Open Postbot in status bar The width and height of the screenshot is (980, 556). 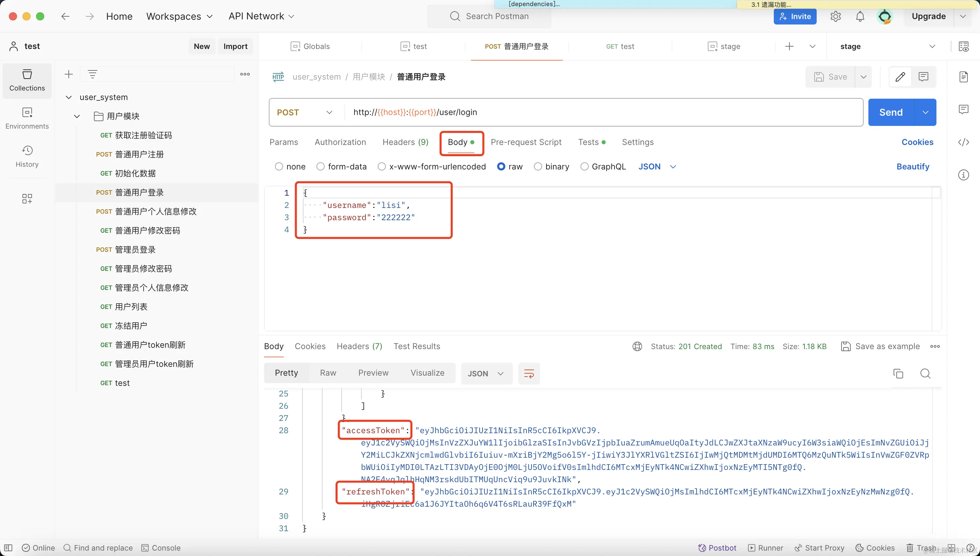tap(717, 547)
